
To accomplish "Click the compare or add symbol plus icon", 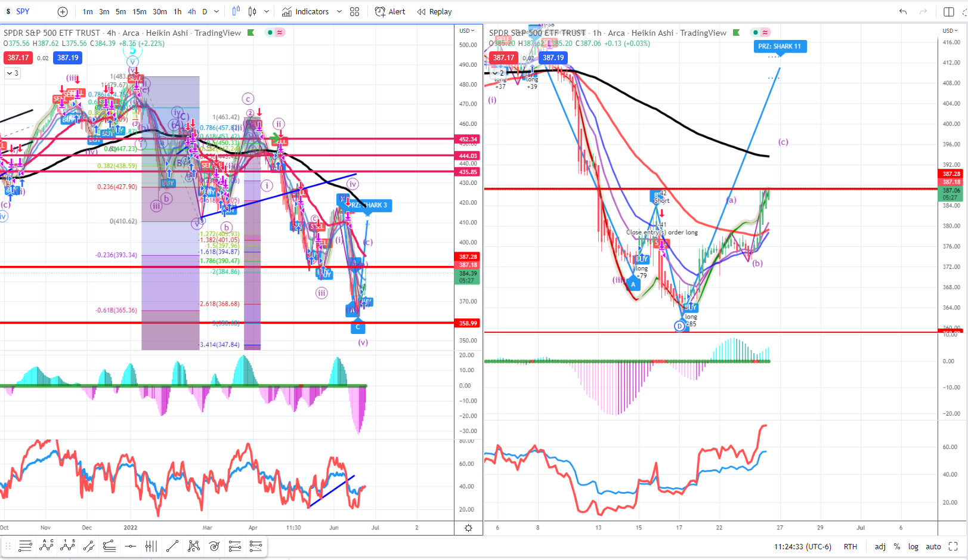I will coord(63,11).
